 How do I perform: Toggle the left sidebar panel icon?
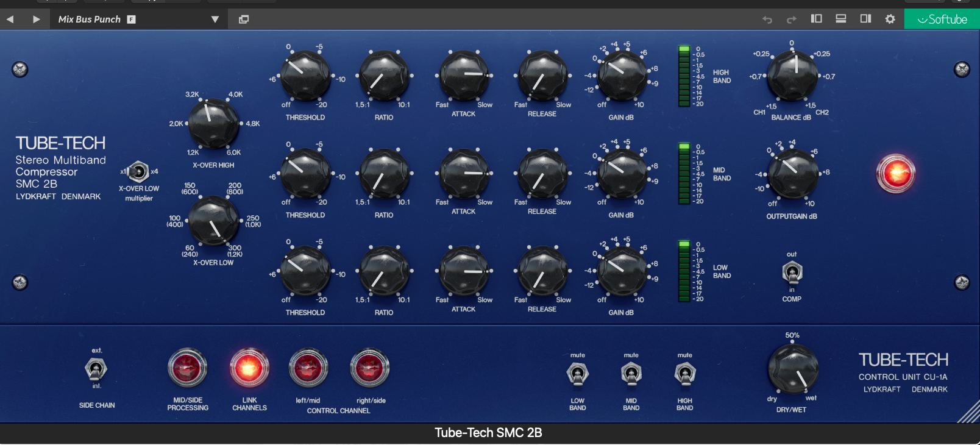tap(817, 19)
